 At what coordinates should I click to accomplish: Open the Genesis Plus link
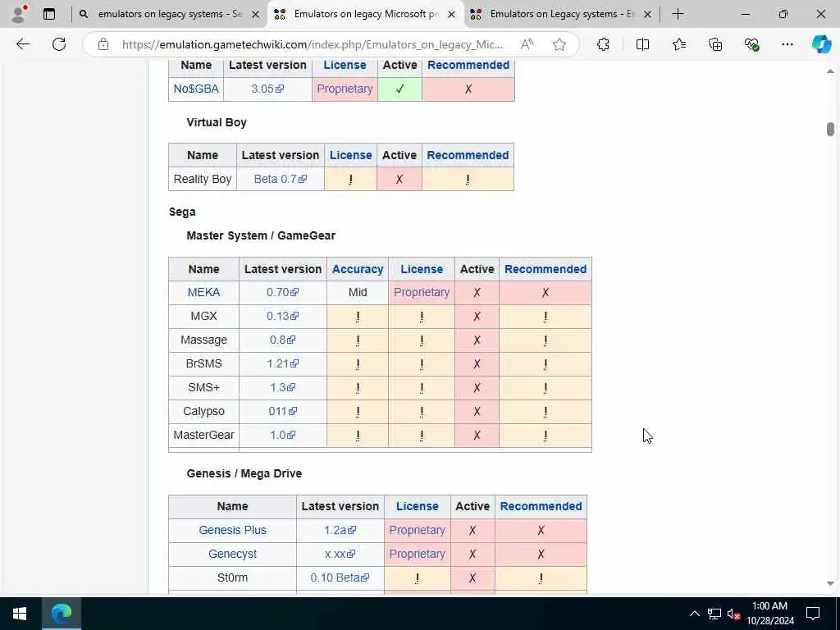pos(232,531)
